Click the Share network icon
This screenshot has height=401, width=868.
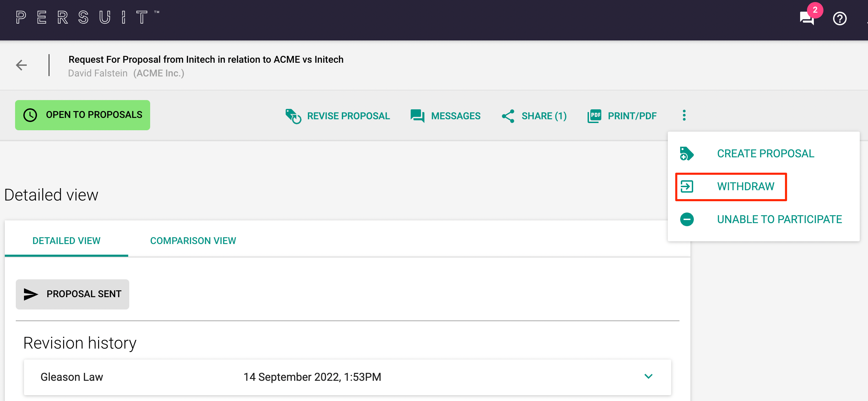click(x=508, y=116)
